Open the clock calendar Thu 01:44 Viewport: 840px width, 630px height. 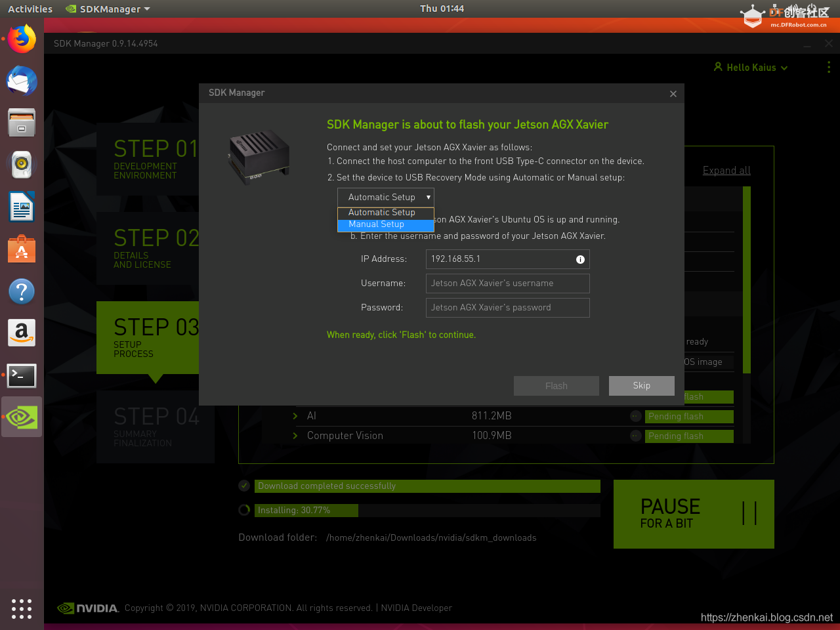(442, 9)
